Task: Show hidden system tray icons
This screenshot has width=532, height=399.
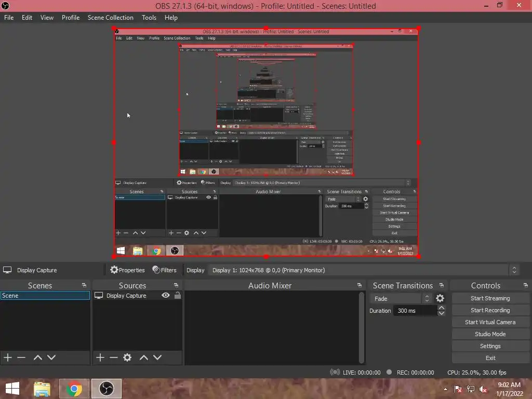Action: coord(445,389)
